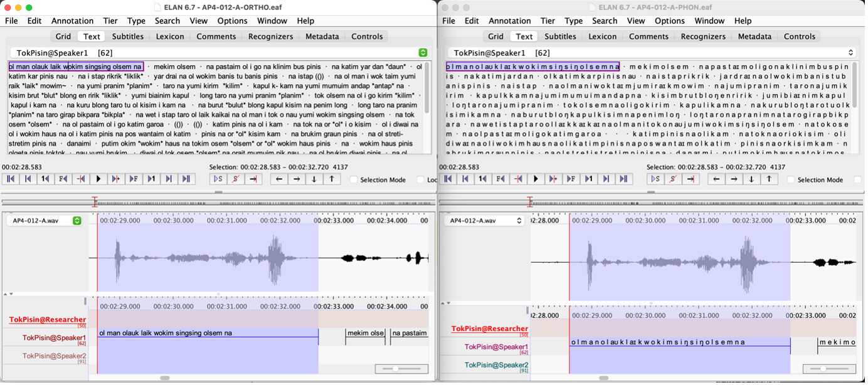The height and width of the screenshot is (385, 868).
Task: Go one frame forward in ORTHO window
Action: point(134,179)
